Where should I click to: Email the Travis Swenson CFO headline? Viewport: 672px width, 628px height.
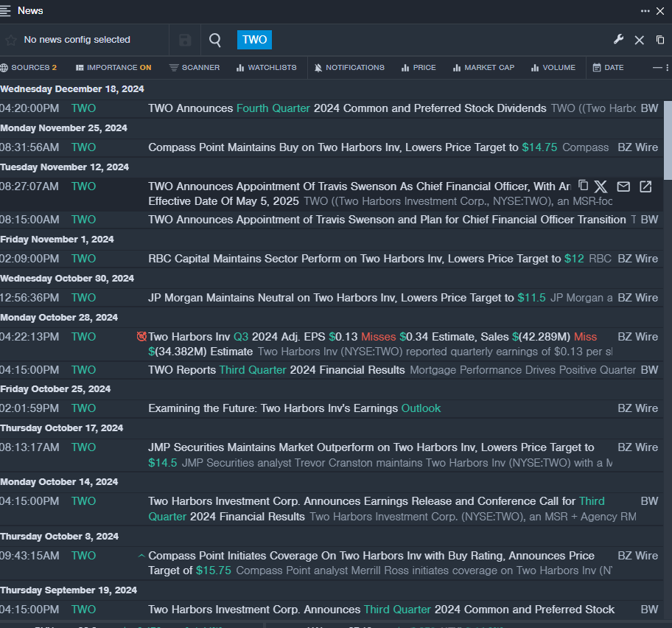623,186
